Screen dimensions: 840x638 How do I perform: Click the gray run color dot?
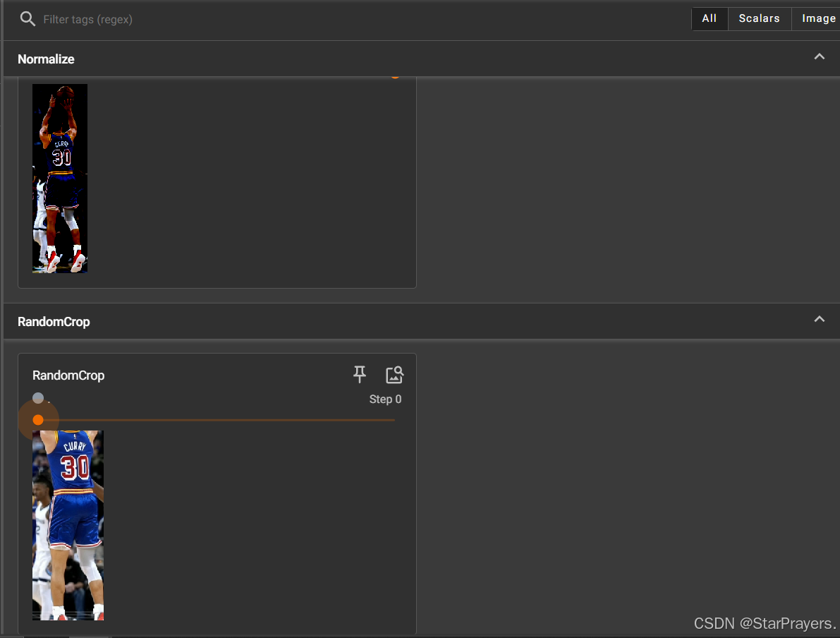pos(38,398)
